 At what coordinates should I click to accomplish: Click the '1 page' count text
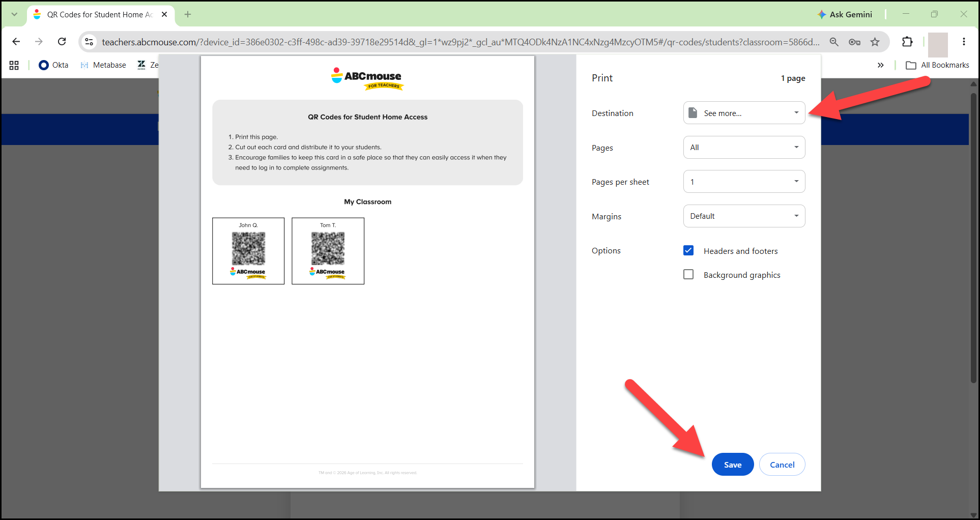793,78
